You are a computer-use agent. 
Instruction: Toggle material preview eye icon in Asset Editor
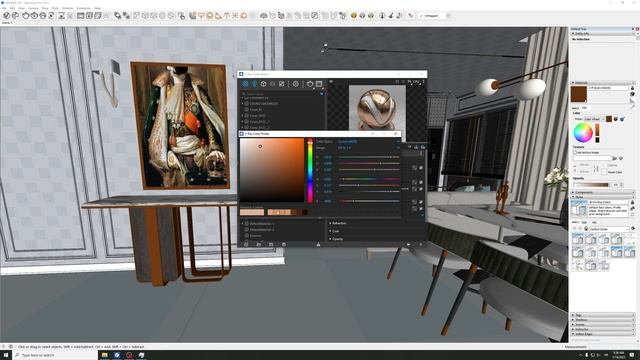click(331, 82)
